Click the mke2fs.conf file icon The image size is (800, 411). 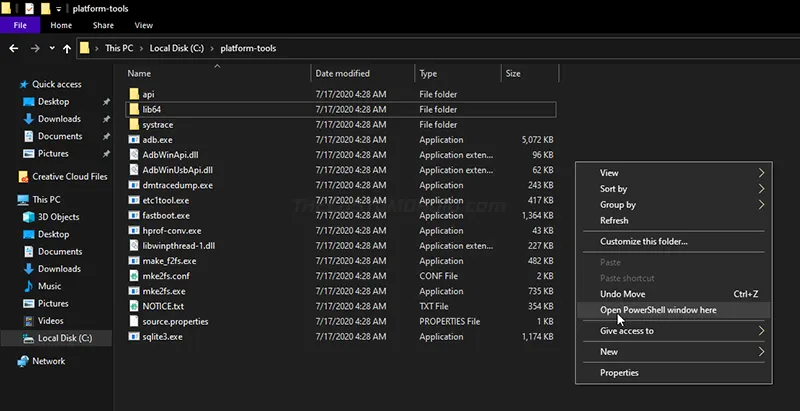134,276
